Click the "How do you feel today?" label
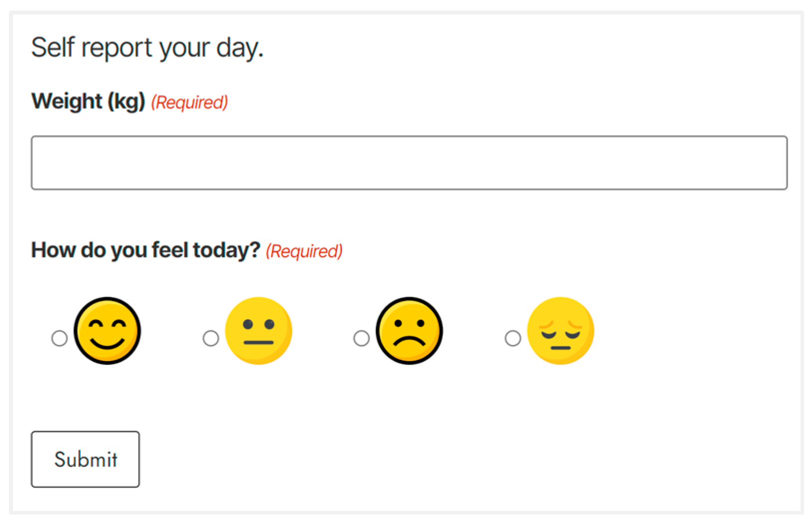The image size is (812, 529). (146, 250)
